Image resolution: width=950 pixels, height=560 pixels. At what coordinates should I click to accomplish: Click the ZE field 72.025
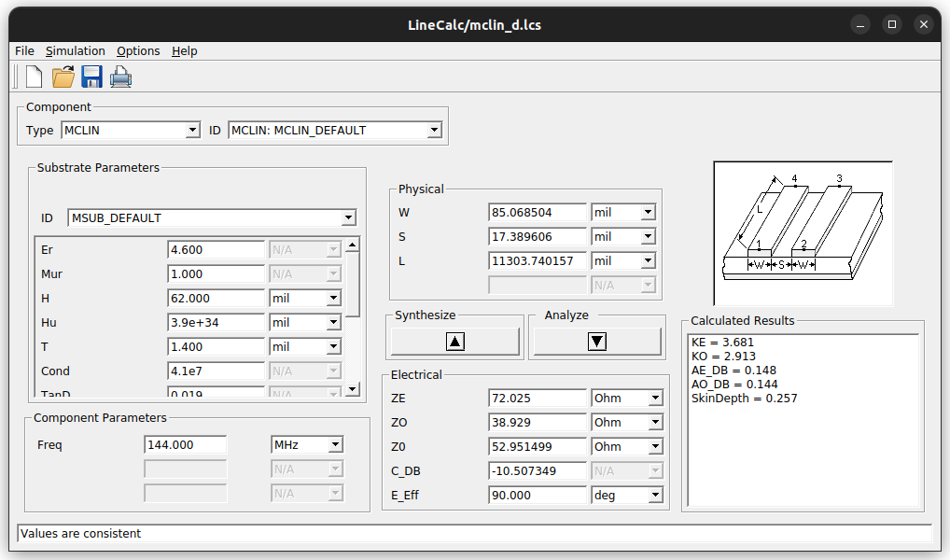coord(538,398)
